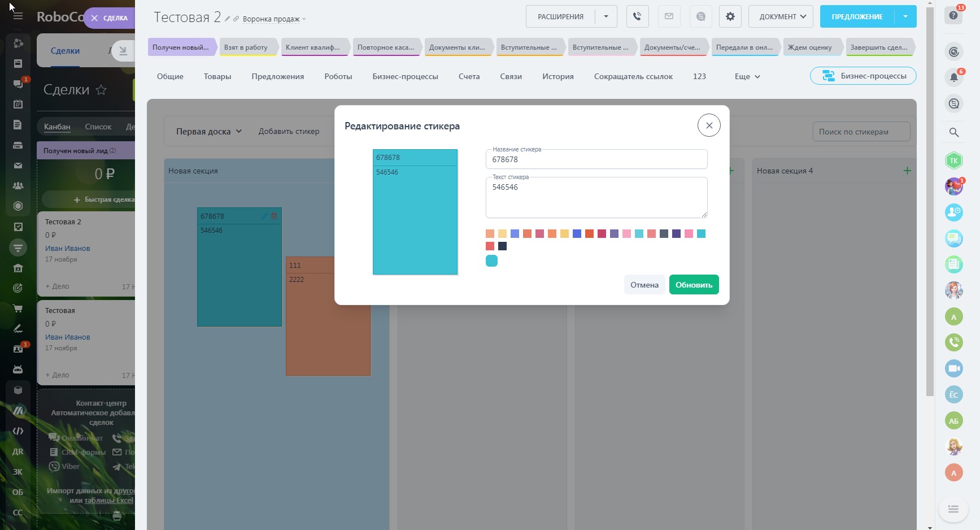The width and height of the screenshot is (980, 530).
Task: Open the robot icon in left sidebar
Action: 18,370
